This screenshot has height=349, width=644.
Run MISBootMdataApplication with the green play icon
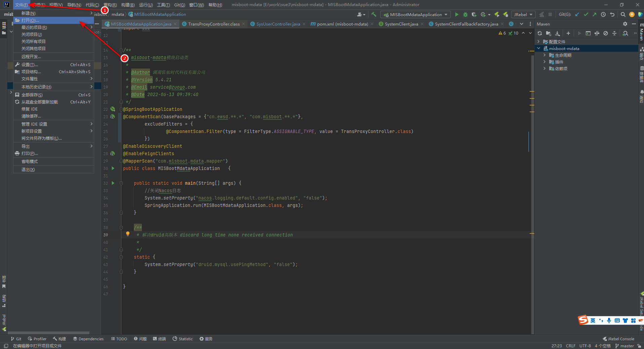[x=456, y=14]
